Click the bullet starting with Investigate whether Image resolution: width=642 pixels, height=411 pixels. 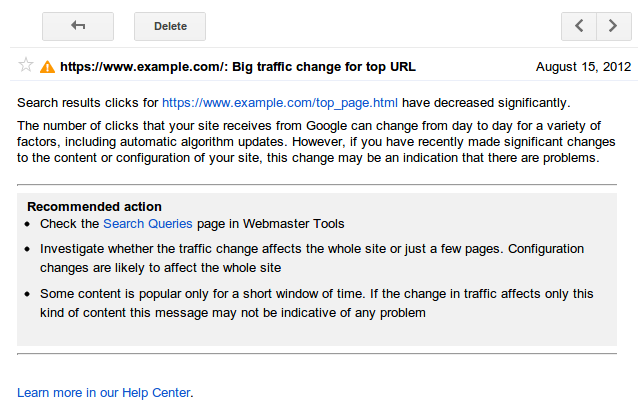tap(310, 248)
